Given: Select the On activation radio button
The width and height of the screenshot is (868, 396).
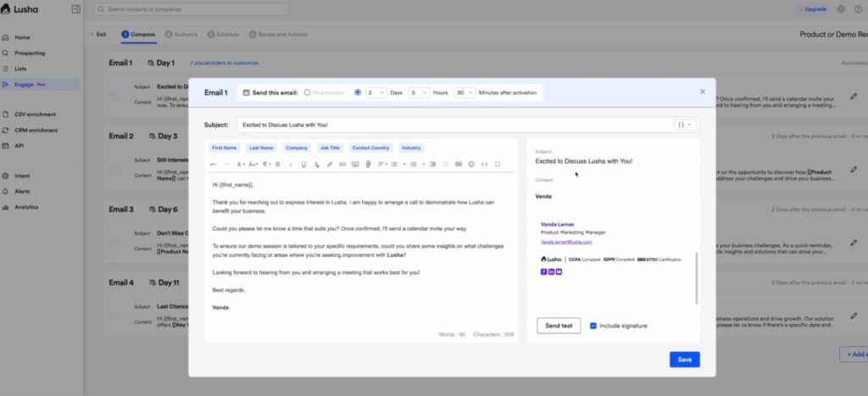Looking at the screenshot, I should tap(307, 92).
